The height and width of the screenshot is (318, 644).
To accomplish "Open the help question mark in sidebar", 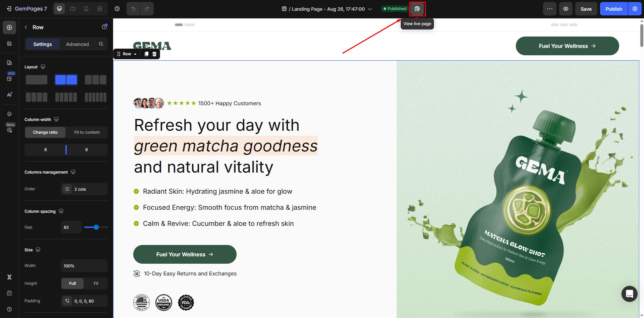I will (9, 309).
